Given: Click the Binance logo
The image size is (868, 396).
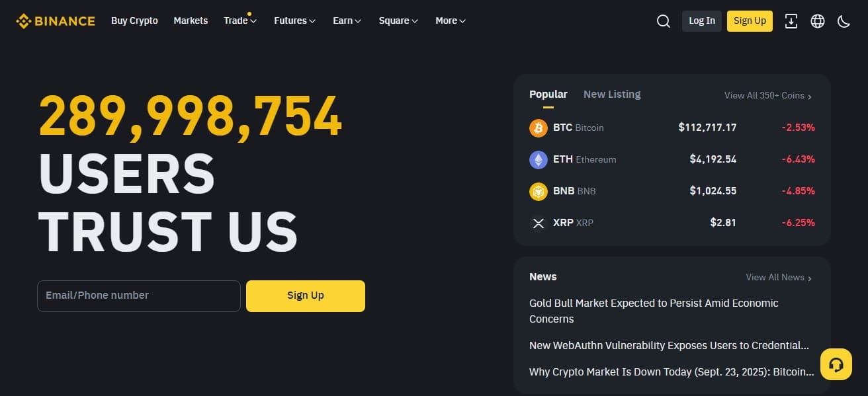Looking at the screenshot, I should 56,20.
